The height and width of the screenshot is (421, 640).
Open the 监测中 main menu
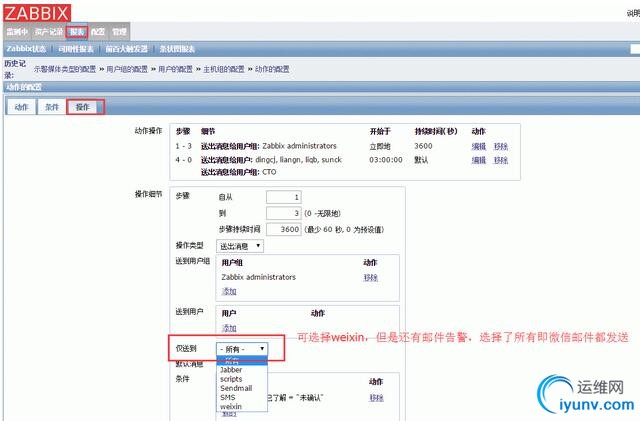pos(17,32)
